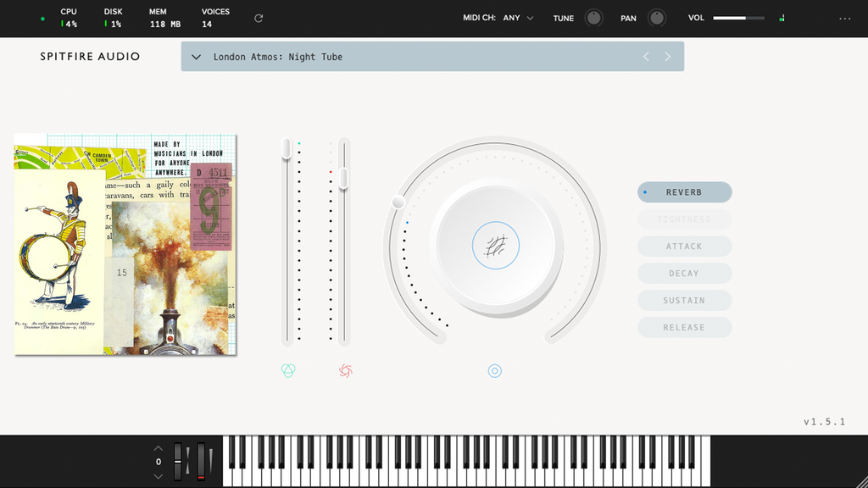This screenshot has width=868, height=488.
Task: Select the ATTACK parameter button
Action: (684, 246)
